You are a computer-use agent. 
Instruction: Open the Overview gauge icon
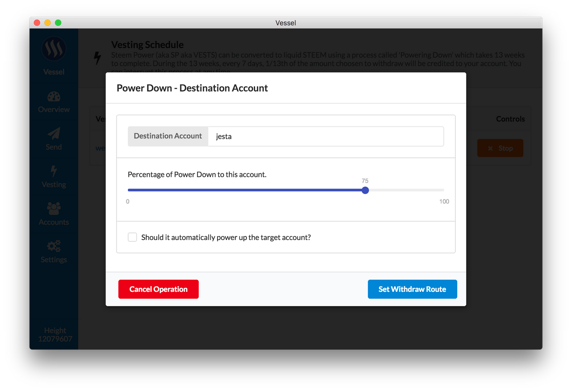54,97
